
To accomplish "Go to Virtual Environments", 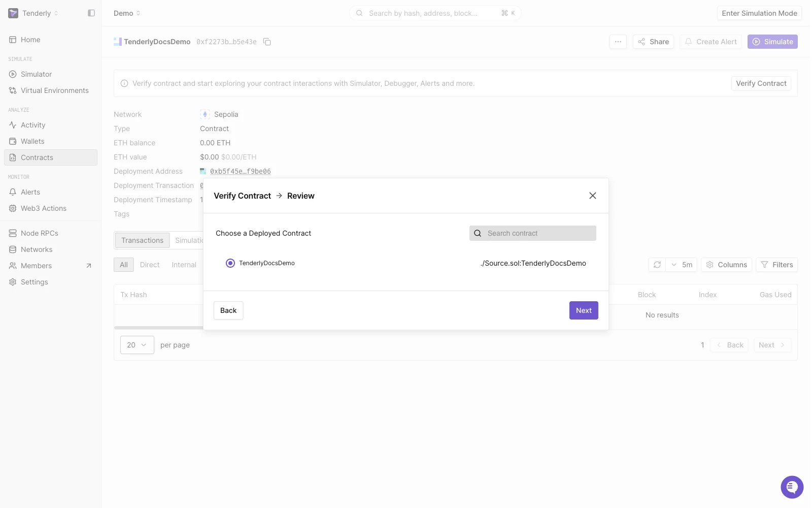I will coord(51,90).
